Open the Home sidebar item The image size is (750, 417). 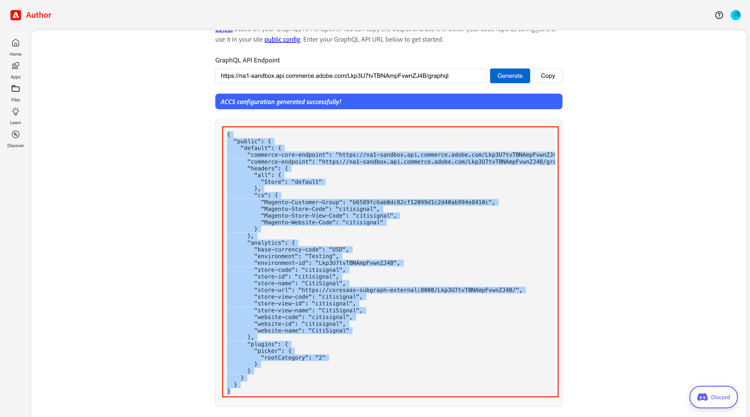(15, 47)
